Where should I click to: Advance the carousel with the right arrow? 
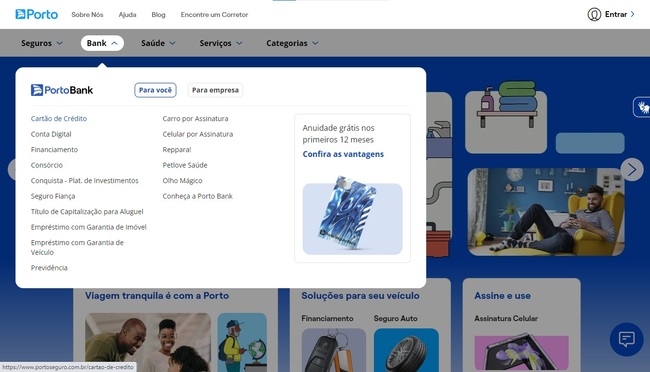[x=632, y=170]
